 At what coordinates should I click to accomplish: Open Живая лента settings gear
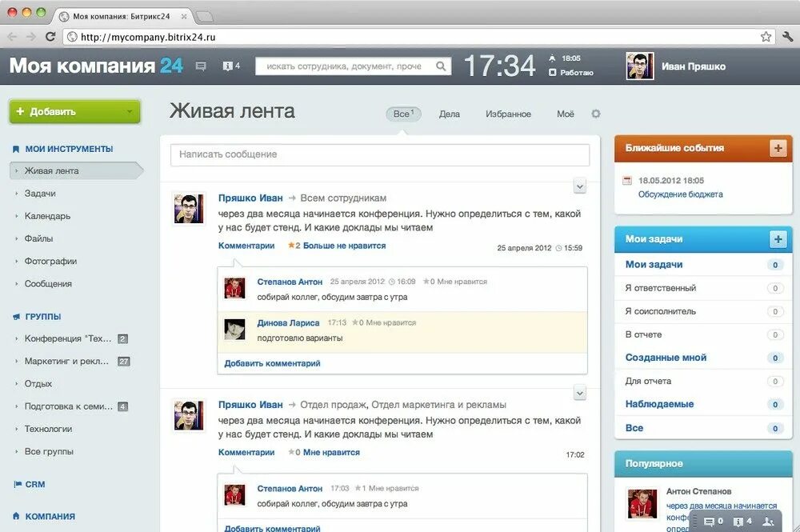[x=595, y=114]
